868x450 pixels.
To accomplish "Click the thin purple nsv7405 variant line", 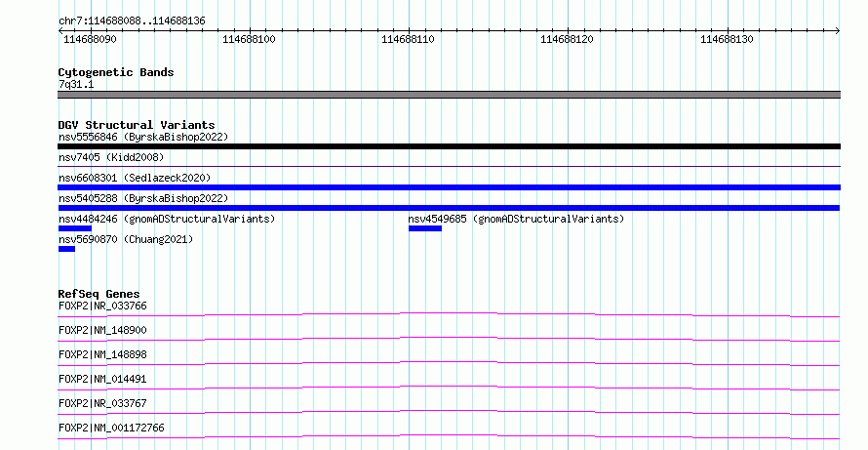I will pos(449,166).
